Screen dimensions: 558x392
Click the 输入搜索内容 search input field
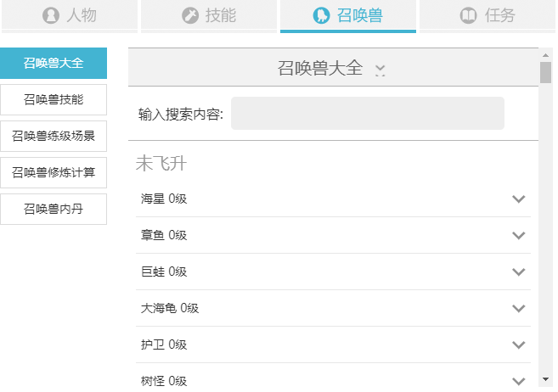click(367, 114)
